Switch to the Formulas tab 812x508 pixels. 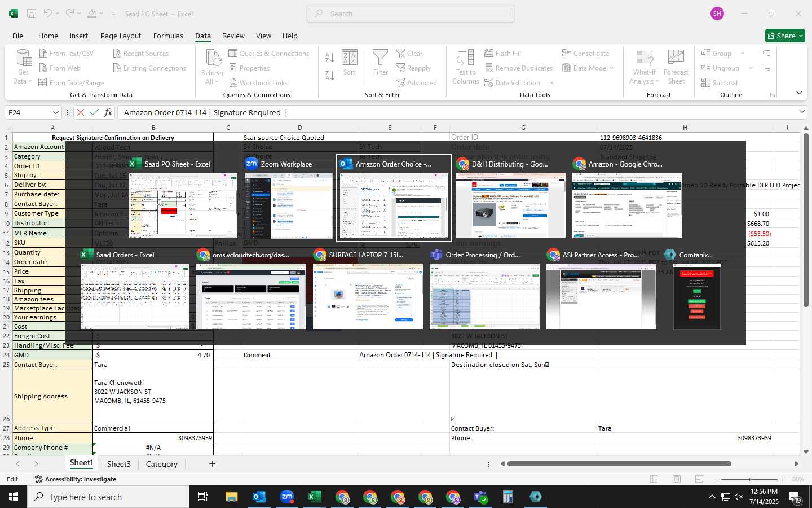pos(168,36)
